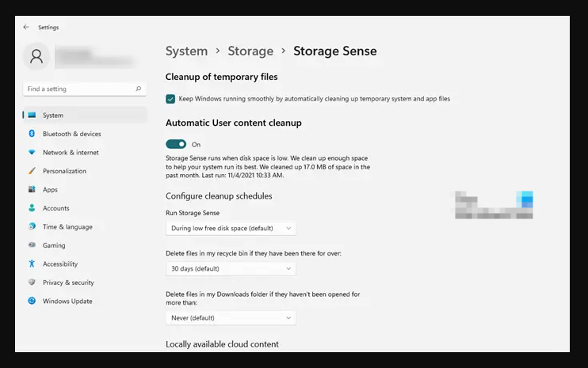Click the Apps icon in sidebar
The image size is (588, 368).
[x=32, y=189]
